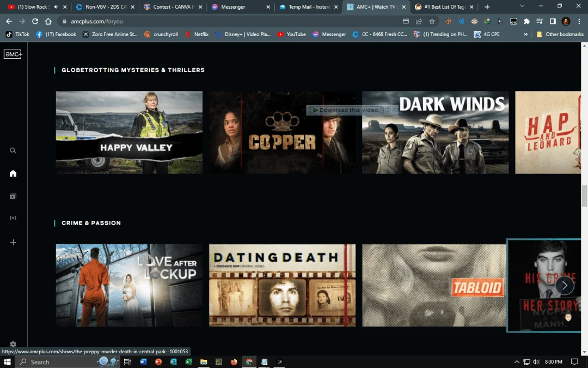588x368 pixels.
Task: Open the YouTube bookmark
Action: click(x=291, y=34)
